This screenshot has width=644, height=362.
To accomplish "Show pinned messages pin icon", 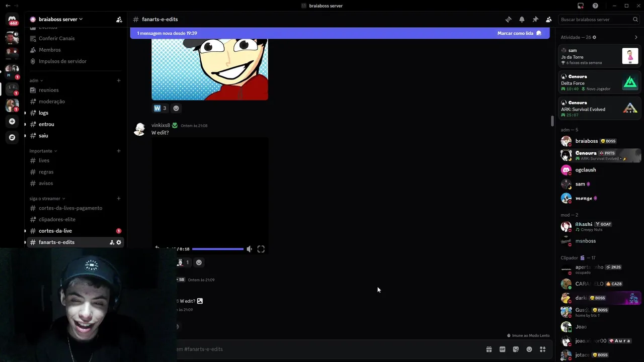I will [x=535, y=20].
